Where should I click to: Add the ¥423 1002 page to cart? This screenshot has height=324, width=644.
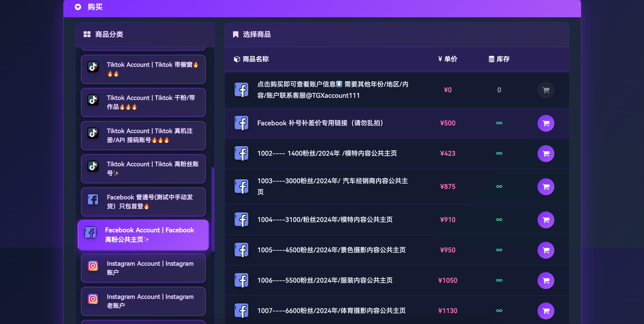pos(545,154)
